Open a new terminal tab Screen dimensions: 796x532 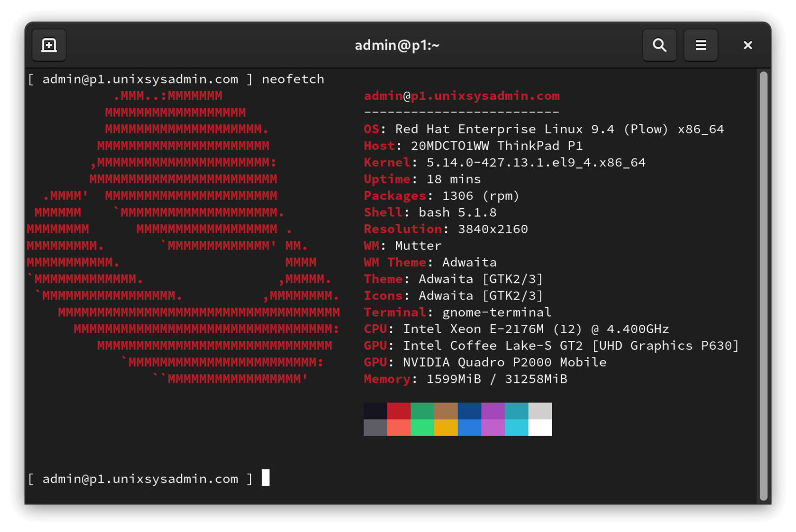point(49,45)
